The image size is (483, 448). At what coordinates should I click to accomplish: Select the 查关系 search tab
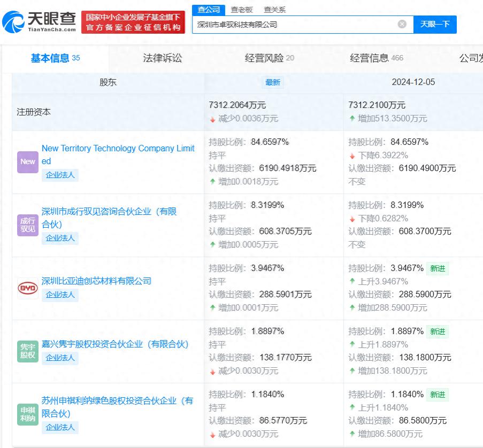[x=274, y=10]
